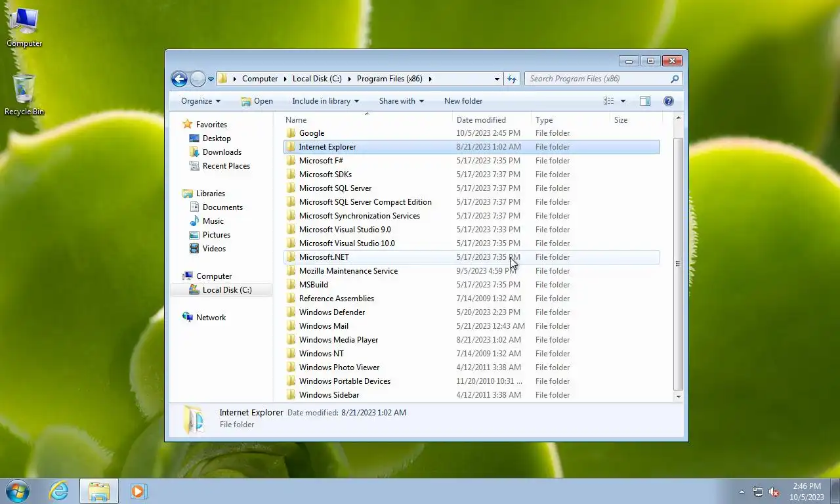840x504 pixels.
Task: Sort by the Date modified column header
Action: [492, 120]
